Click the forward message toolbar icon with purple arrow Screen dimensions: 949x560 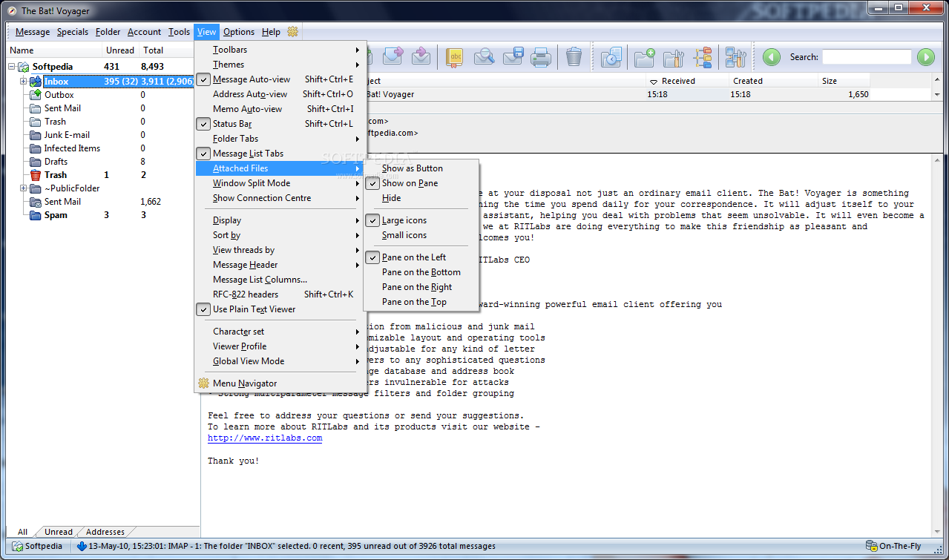393,56
